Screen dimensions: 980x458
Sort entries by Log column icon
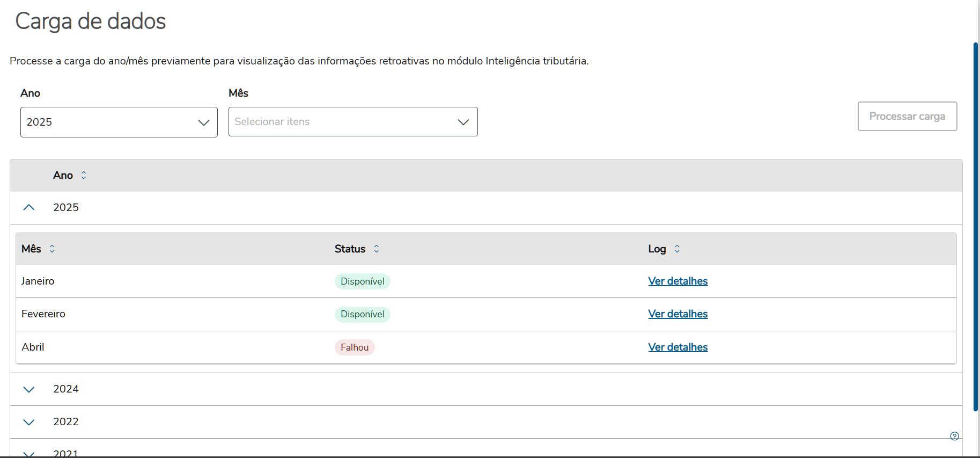click(677, 249)
